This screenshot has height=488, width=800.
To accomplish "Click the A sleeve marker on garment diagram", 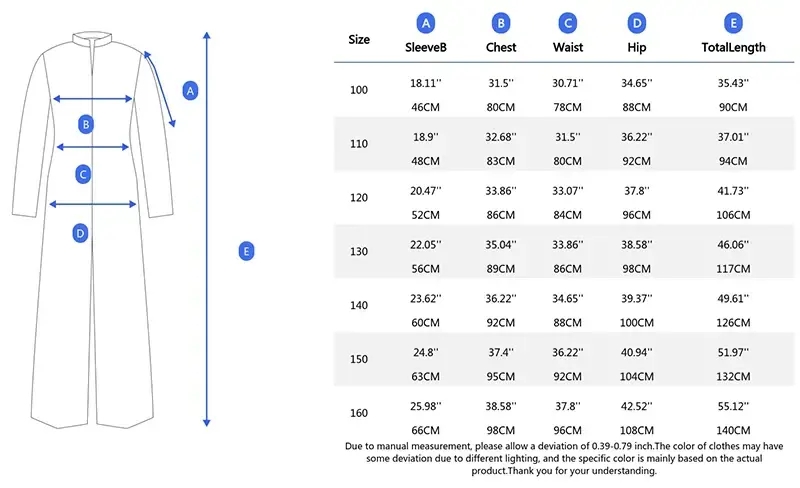I will point(190,90).
